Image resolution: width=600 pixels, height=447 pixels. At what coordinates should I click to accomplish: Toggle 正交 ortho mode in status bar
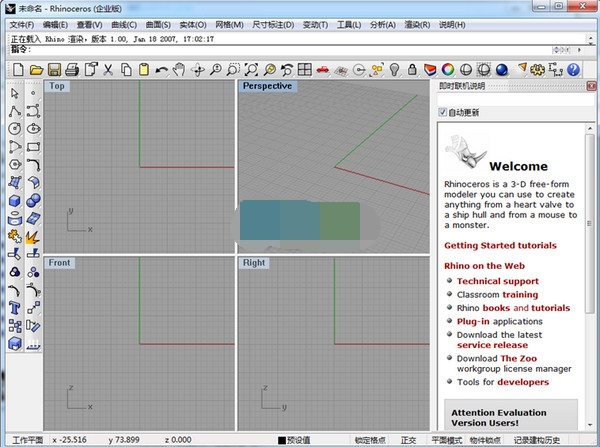408,440
